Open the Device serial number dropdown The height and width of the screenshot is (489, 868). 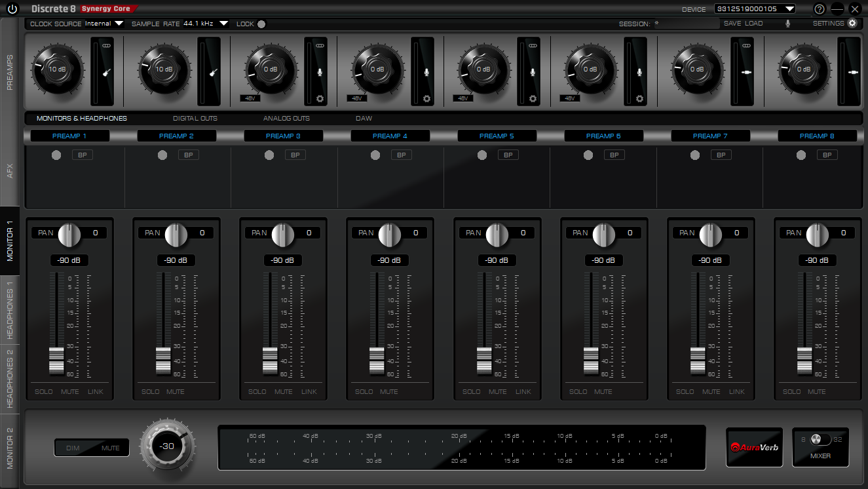coord(755,9)
